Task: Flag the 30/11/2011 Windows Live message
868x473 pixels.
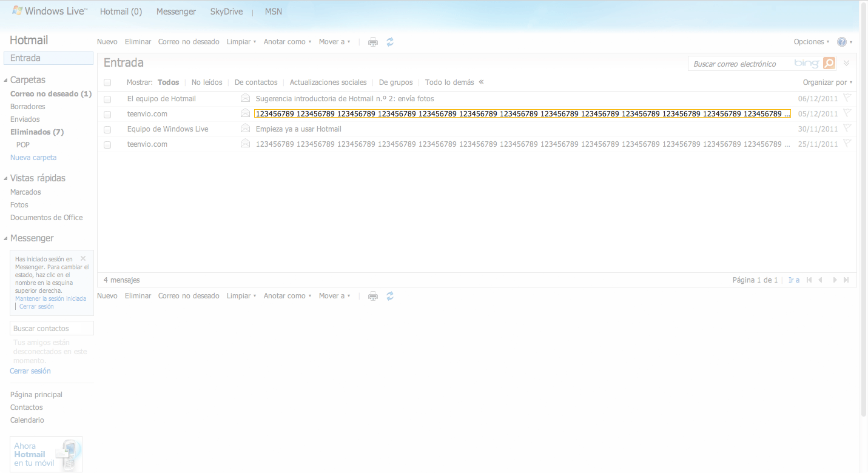Action: coord(847,128)
